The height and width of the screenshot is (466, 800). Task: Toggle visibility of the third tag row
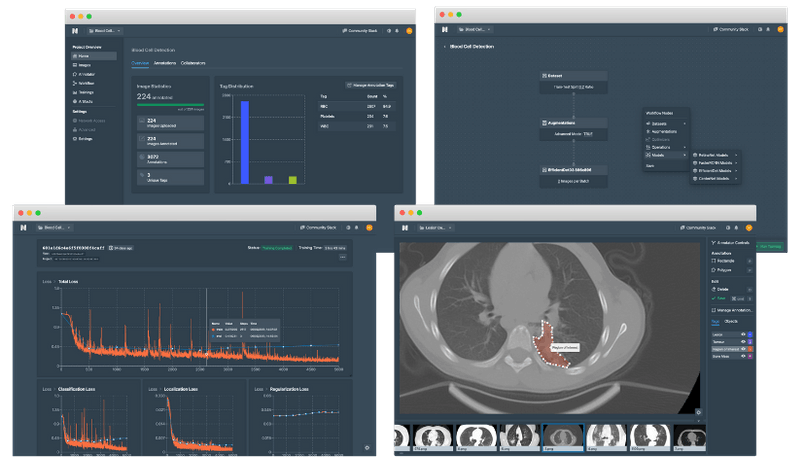tap(743, 349)
